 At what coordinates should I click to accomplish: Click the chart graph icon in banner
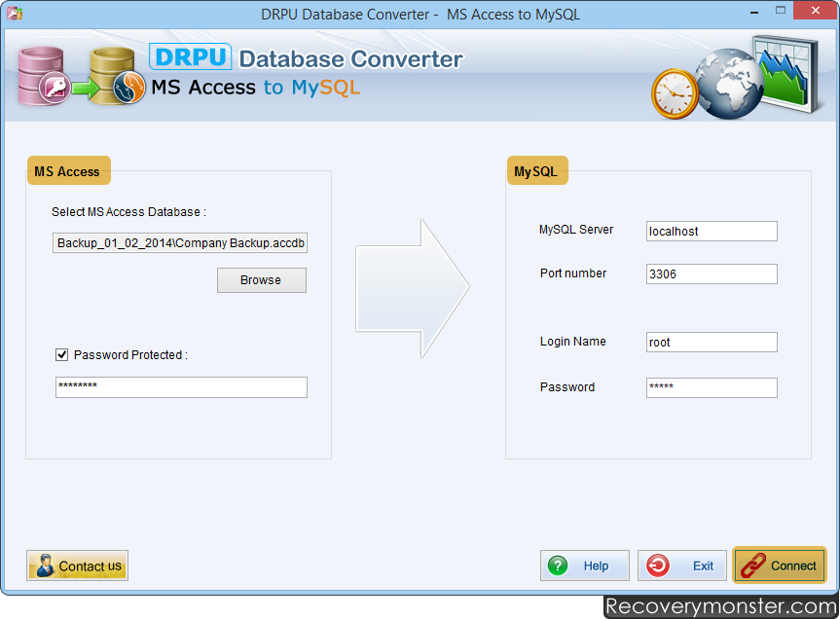click(786, 74)
